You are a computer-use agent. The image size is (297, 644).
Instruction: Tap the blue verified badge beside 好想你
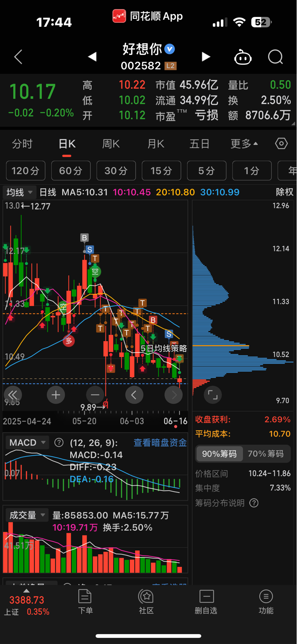(170, 49)
